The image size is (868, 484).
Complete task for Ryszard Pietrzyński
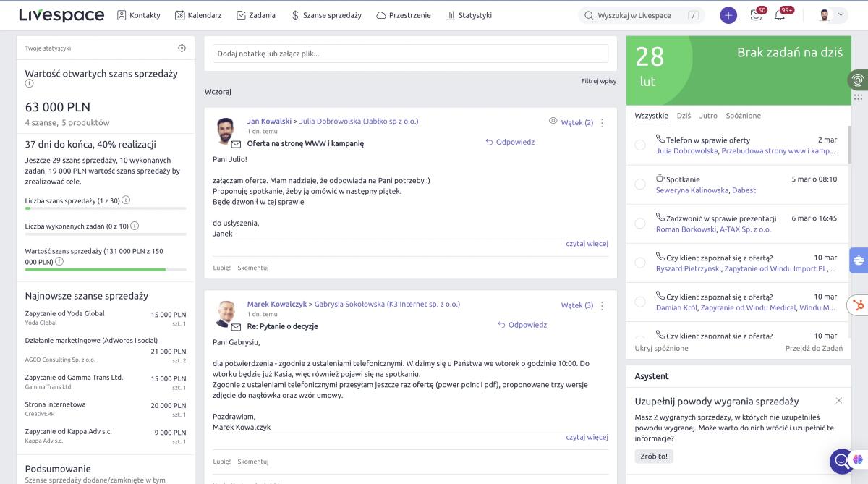point(640,263)
